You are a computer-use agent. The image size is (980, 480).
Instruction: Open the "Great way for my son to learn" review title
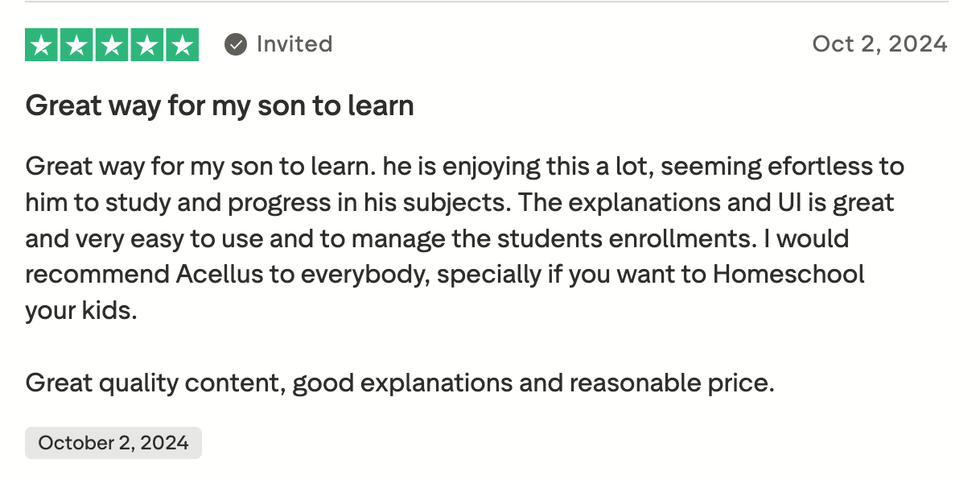(220, 106)
